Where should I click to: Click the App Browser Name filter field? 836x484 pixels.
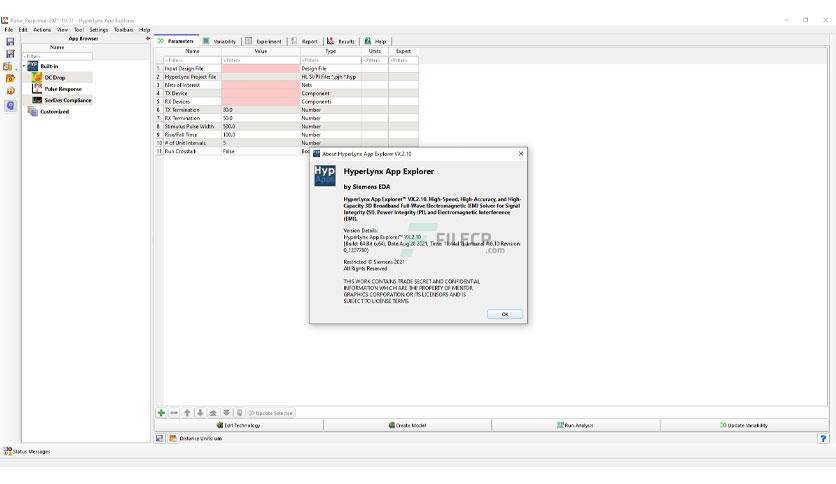click(58, 56)
